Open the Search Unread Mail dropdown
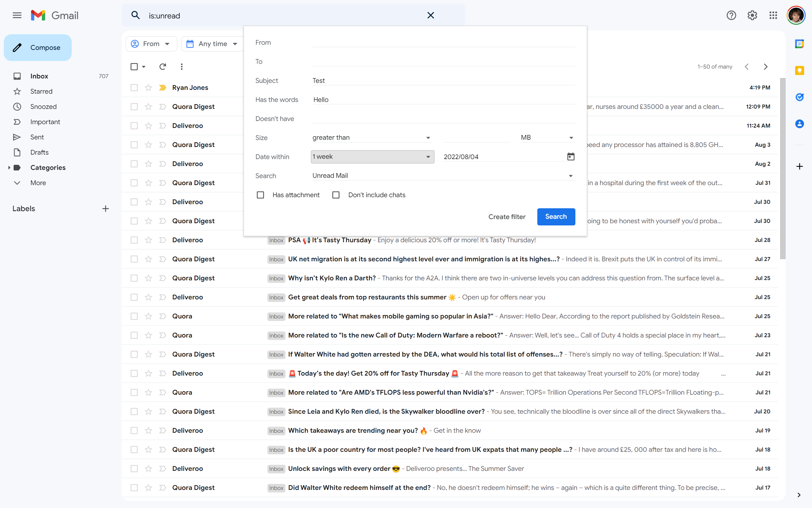The height and width of the screenshot is (508, 812). [x=443, y=176]
